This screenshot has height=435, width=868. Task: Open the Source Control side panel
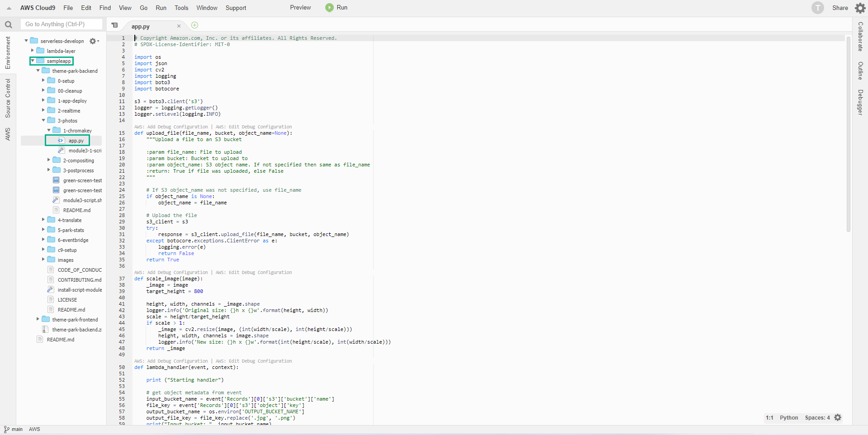8,98
